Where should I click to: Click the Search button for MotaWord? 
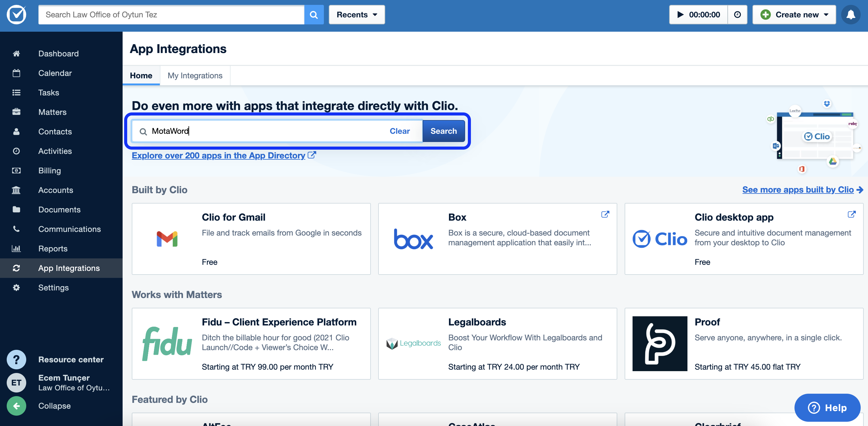(x=443, y=131)
